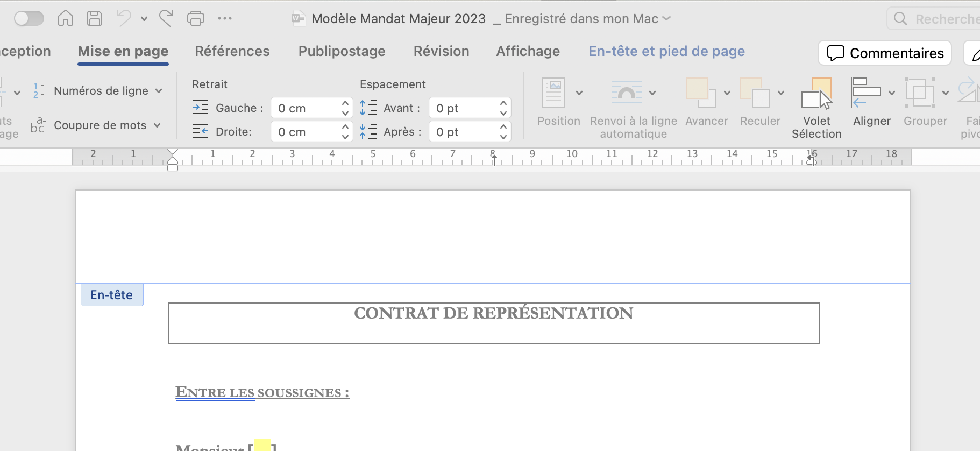Open the Commentaires pane
Viewport: 980px width, 451px height.
[885, 53]
